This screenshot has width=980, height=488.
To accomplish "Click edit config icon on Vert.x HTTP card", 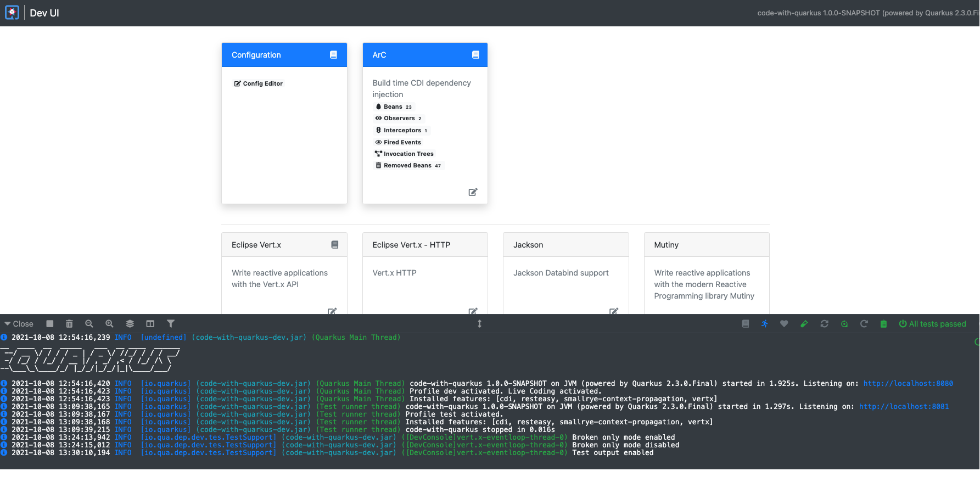I will pos(473,311).
